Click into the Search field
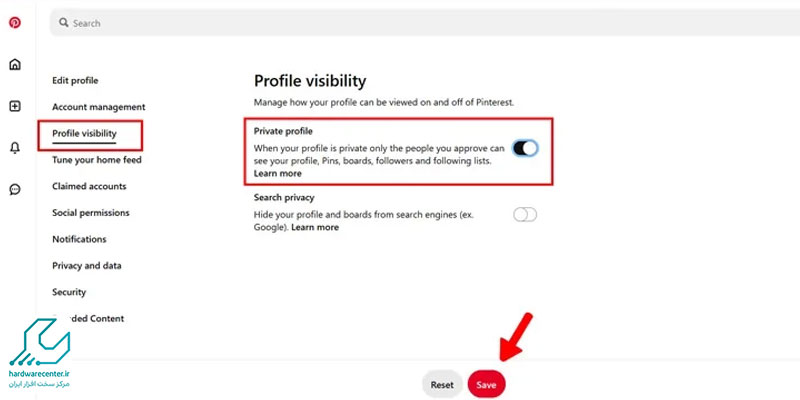Viewport: 800px width, 400px height. point(425,23)
